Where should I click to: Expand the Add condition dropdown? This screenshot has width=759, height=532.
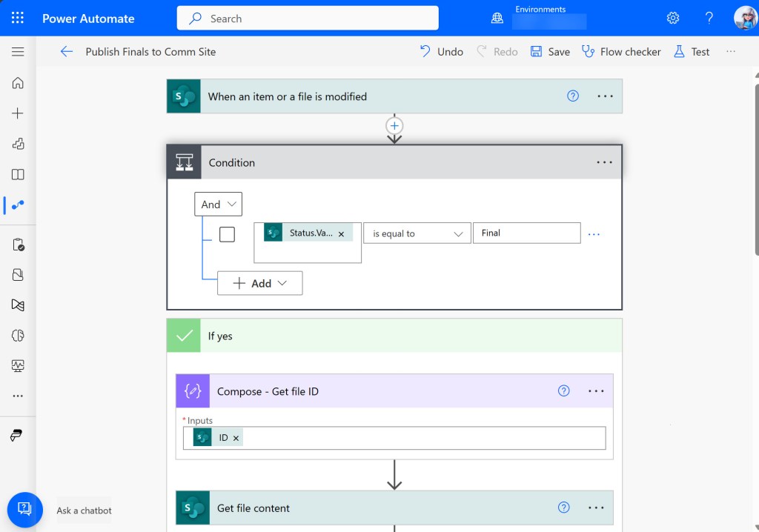click(259, 283)
